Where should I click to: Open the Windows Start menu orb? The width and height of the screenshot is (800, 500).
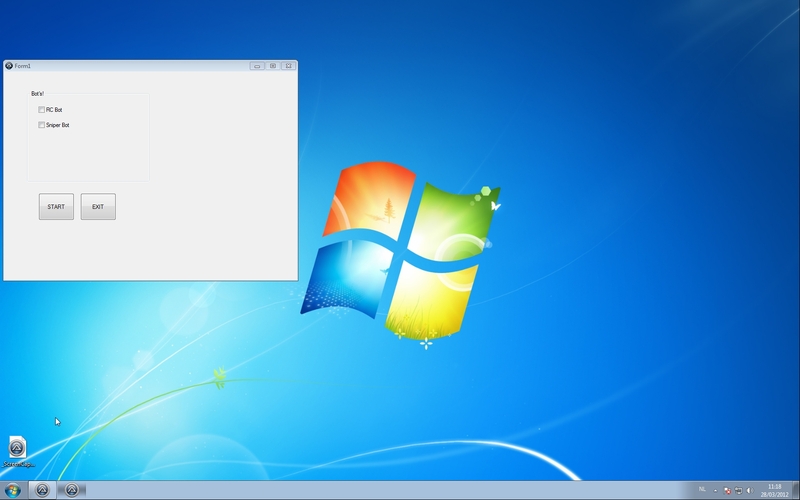point(13,490)
